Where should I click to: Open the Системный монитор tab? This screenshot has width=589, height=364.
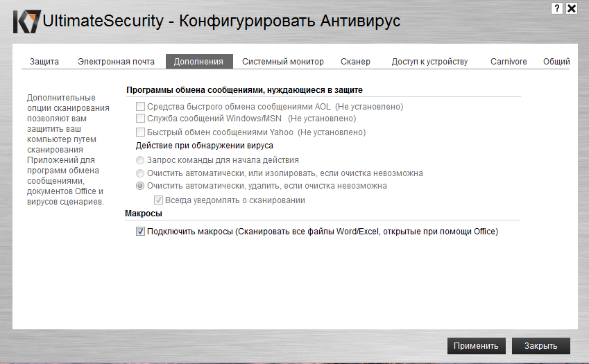coord(283,62)
